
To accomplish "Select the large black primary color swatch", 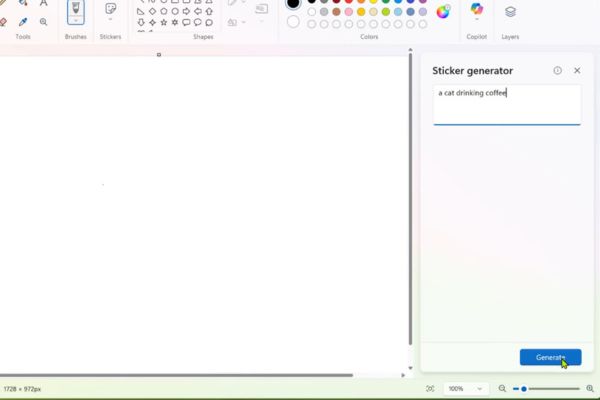I will (293, 4).
